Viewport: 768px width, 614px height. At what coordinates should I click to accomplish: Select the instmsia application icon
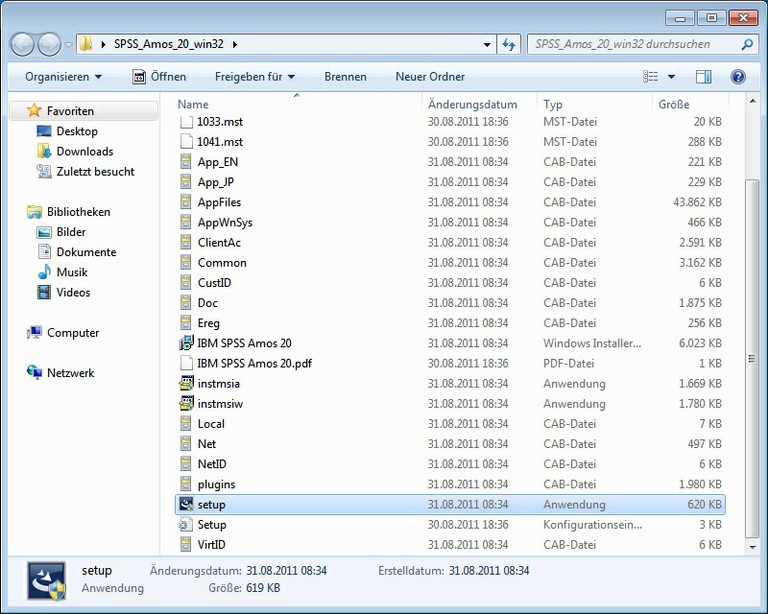tap(186, 383)
